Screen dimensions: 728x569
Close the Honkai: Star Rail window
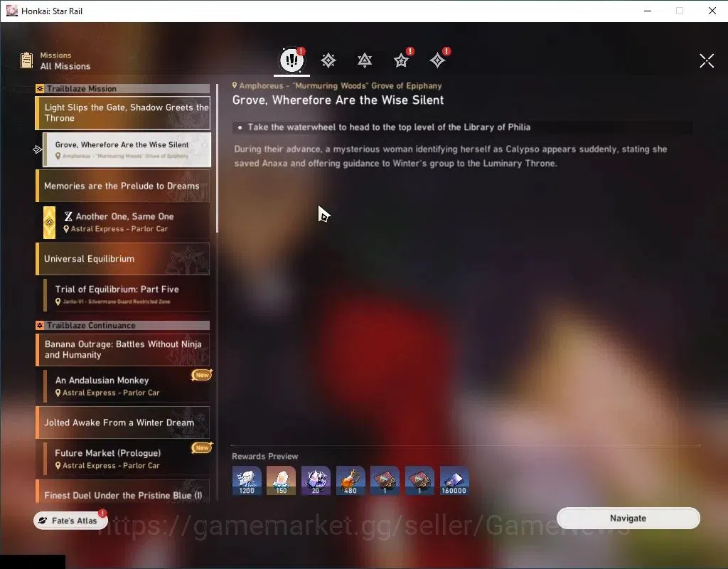(712, 11)
